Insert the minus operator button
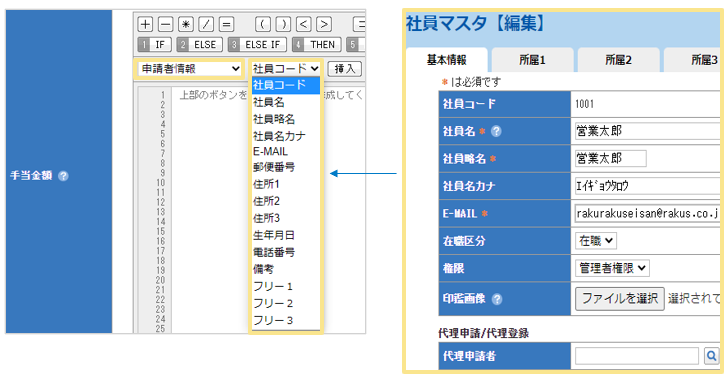The height and width of the screenshot is (383, 728). coord(165,24)
